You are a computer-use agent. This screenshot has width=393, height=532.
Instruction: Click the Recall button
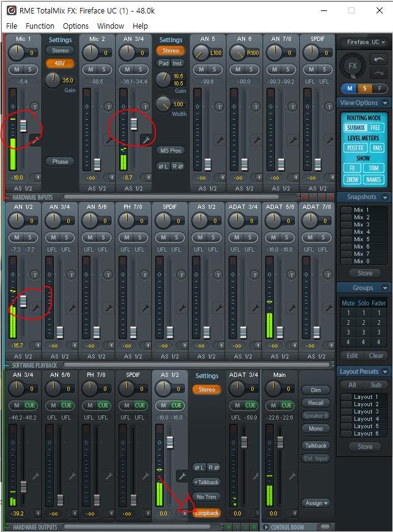coord(315,403)
